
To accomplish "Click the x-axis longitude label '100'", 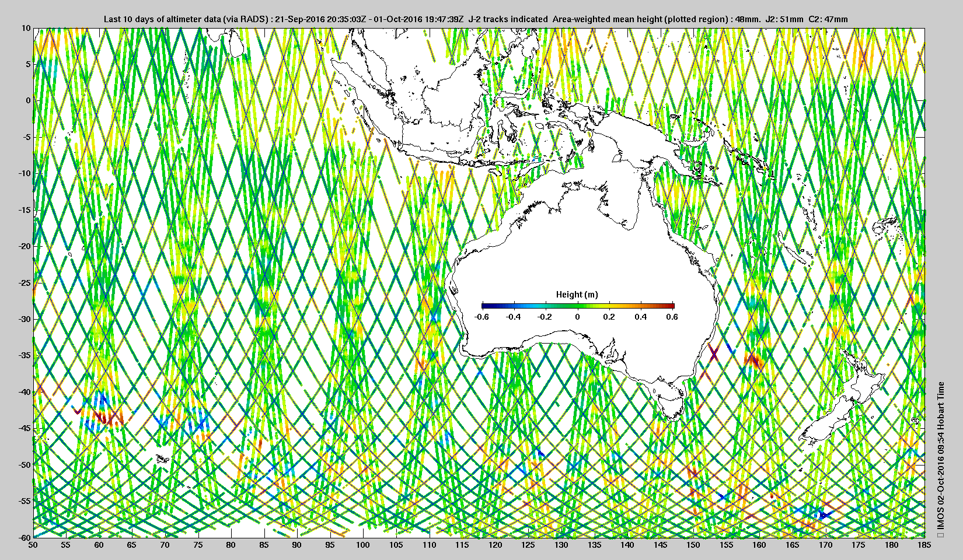I will click(x=363, y=545).
